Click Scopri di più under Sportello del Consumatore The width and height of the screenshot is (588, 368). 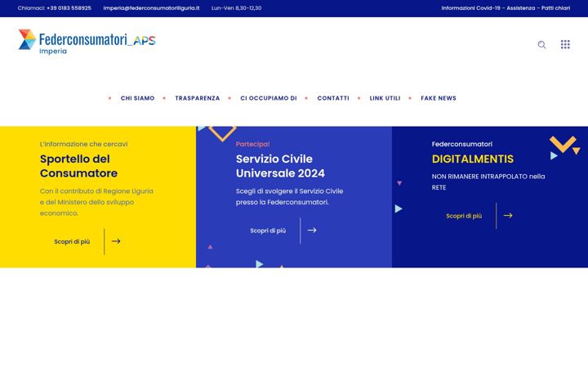(x=72, y=241)
